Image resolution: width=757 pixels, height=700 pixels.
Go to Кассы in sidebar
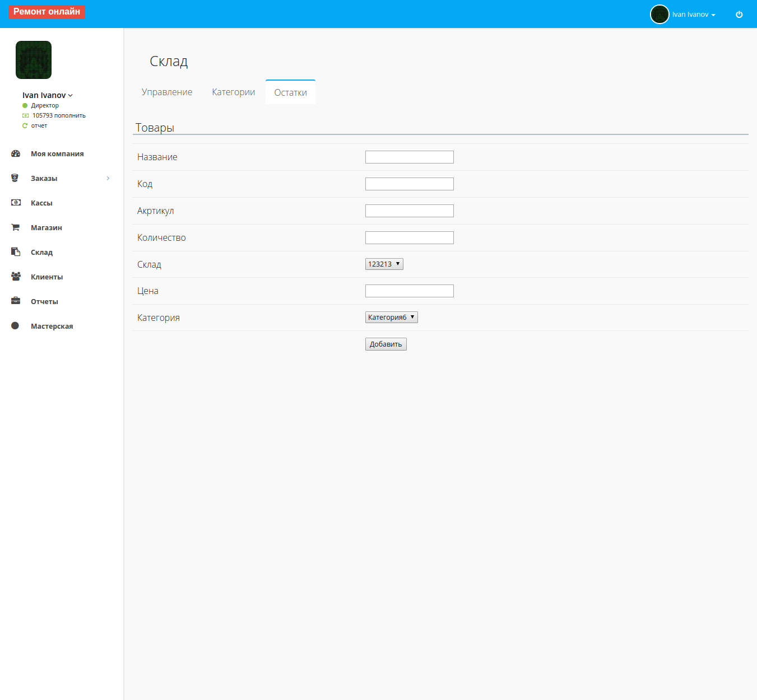(x=41, y=203)
